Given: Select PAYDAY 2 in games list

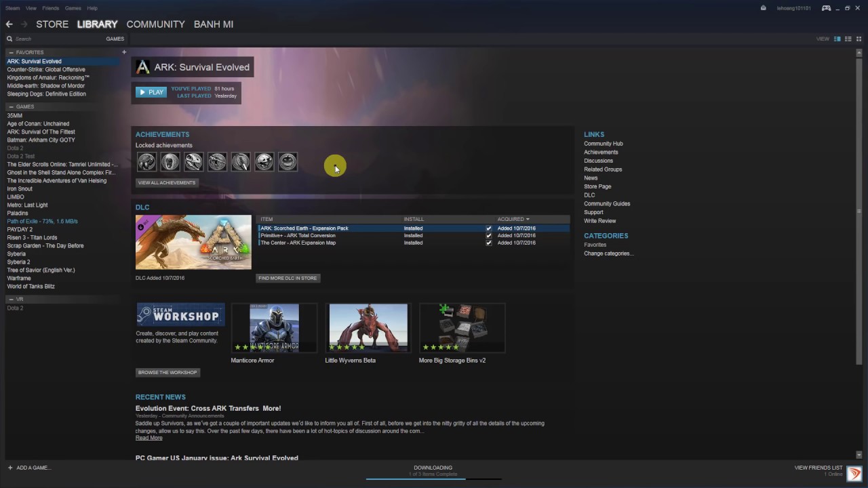Looking at the screenshot, I should (20, 229).
